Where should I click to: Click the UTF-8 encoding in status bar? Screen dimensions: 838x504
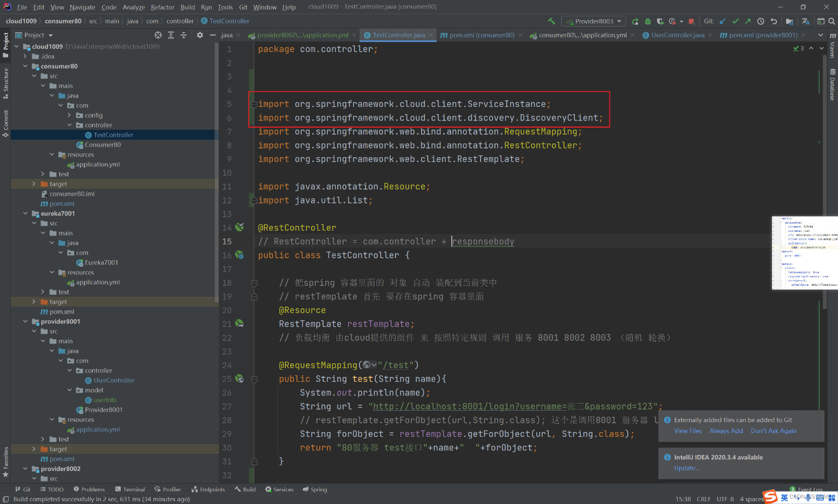tap(725, 499)
